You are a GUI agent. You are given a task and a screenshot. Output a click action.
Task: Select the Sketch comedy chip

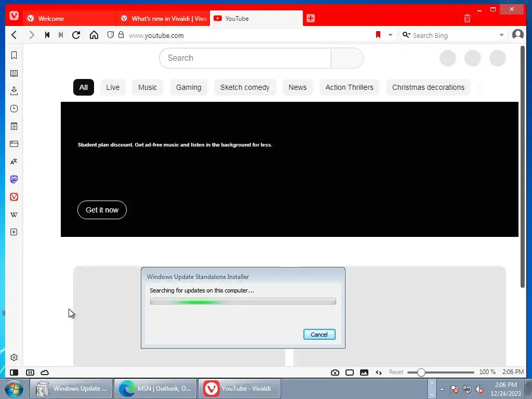click(x=245, y=87)
